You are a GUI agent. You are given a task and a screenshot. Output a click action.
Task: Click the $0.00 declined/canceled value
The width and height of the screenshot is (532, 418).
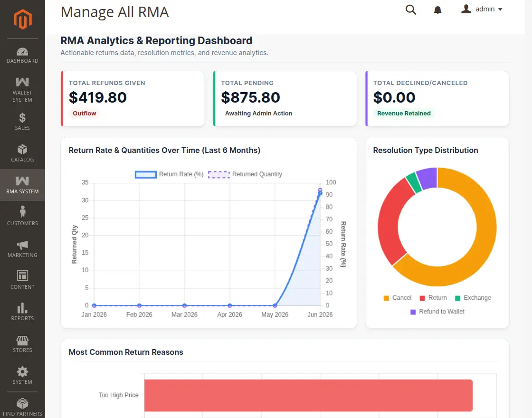(394, 97)
